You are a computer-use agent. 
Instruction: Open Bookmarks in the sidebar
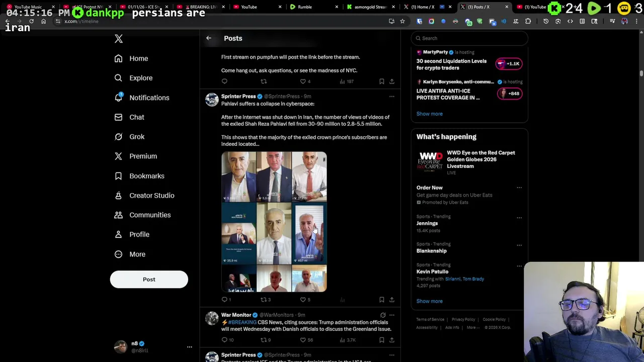tap(139, 176)
